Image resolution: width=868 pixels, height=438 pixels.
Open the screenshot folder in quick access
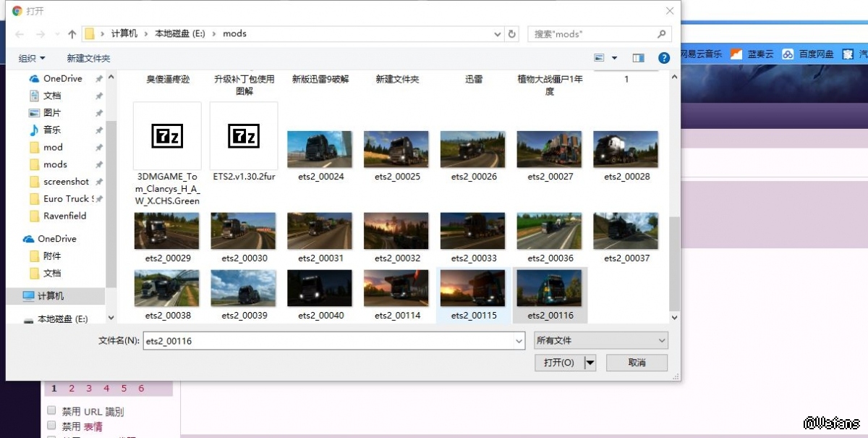pos(66,182)
